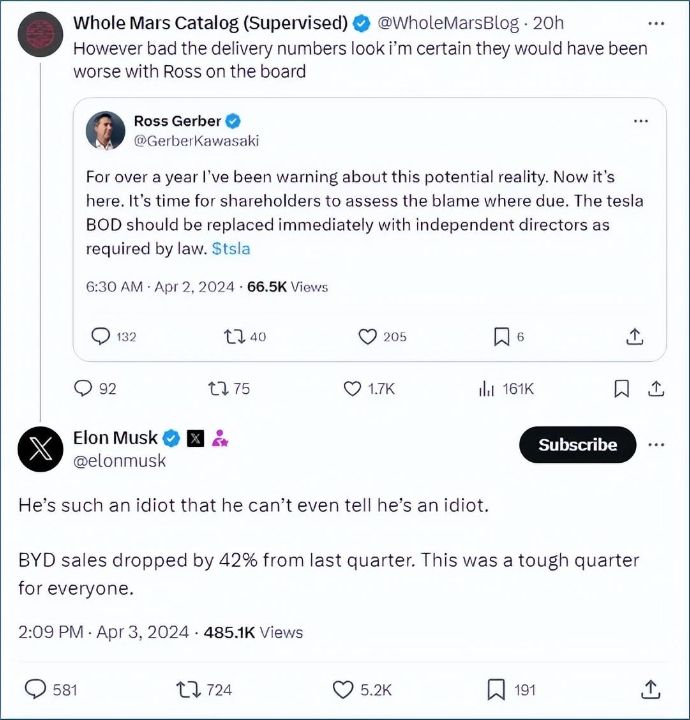Screen dimensions: 690x720
Task: Share the Whole Mars Catalog post
Action: [x=656, y=389]
